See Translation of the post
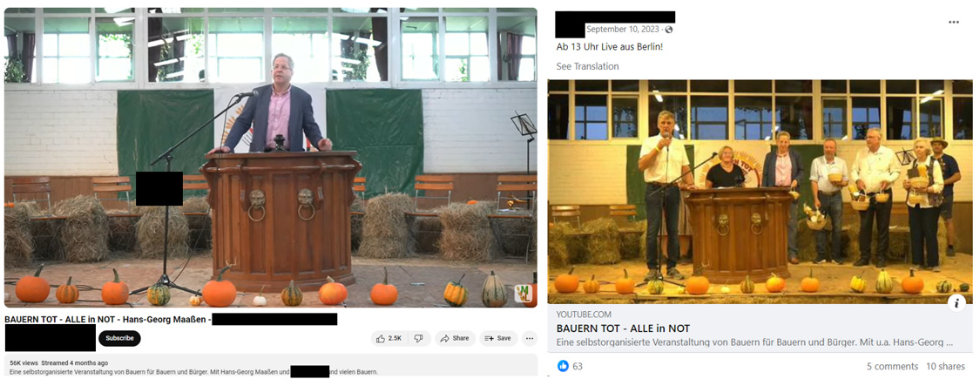The height and width of the screenshot is (386, 980). coord(587,66)
